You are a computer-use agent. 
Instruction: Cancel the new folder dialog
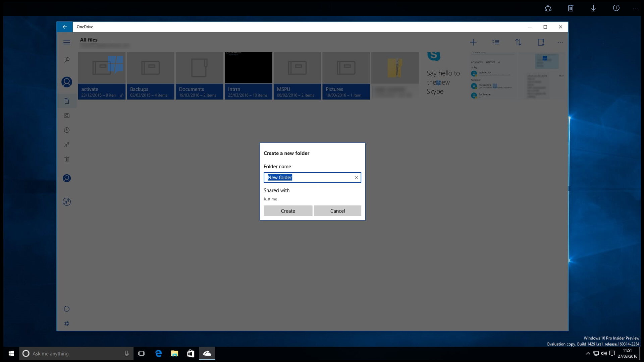click(x=337, y=211)
